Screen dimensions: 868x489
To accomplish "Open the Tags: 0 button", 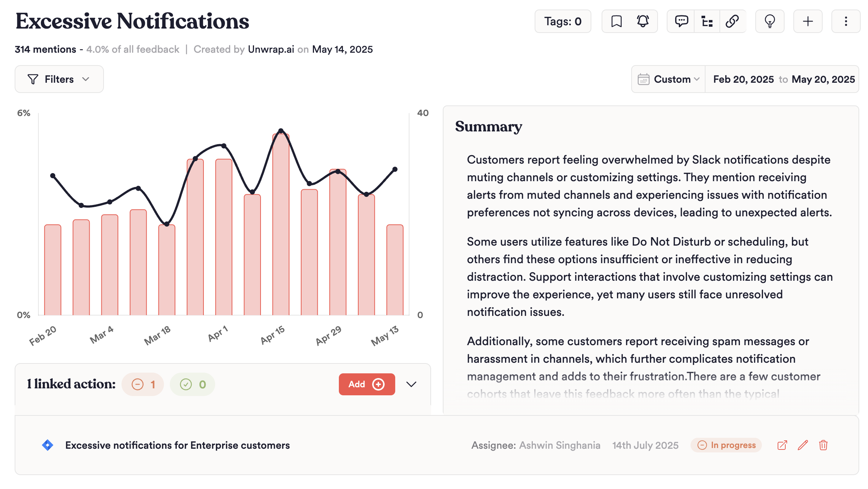I will pyautogui.click(x=563, y=21).
